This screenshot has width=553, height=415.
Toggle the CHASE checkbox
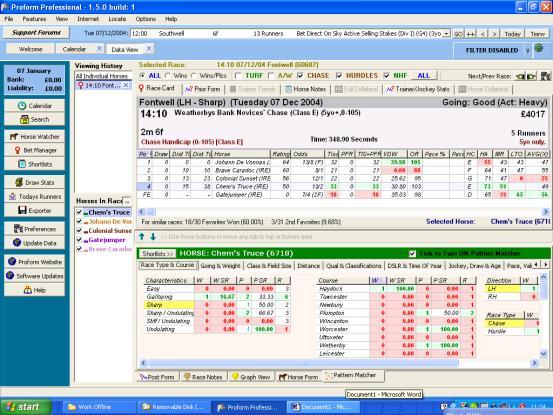(x=300, y=75)
